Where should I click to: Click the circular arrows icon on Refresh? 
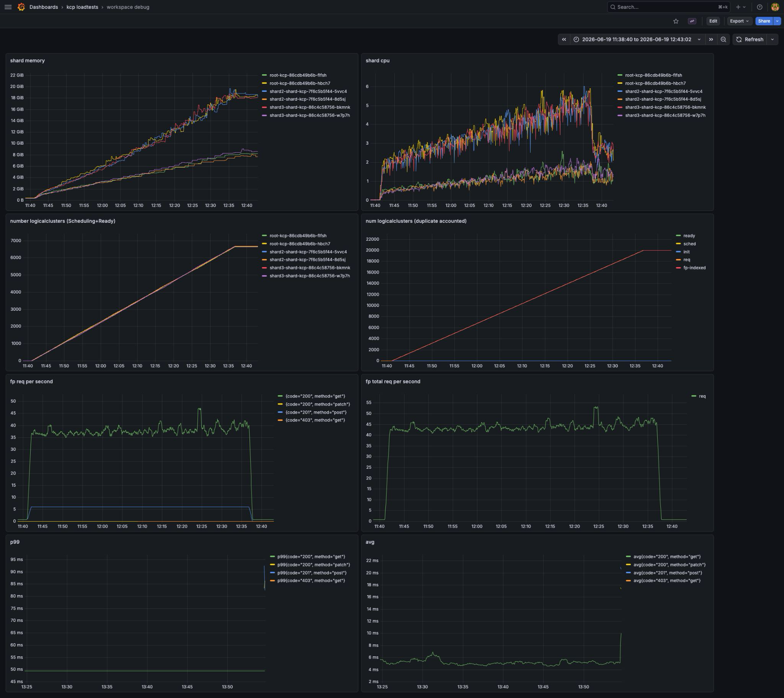(739, 39)
